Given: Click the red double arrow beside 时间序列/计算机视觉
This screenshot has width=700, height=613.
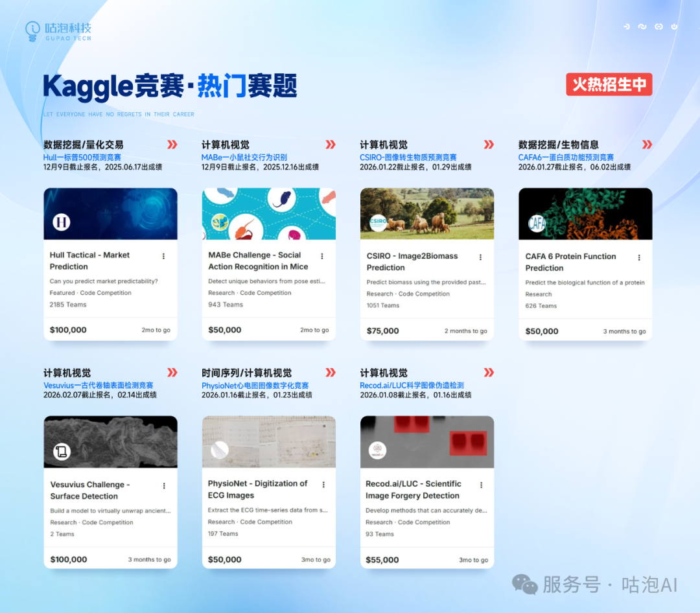Looking at the screenshot, I should click(331, 373).
